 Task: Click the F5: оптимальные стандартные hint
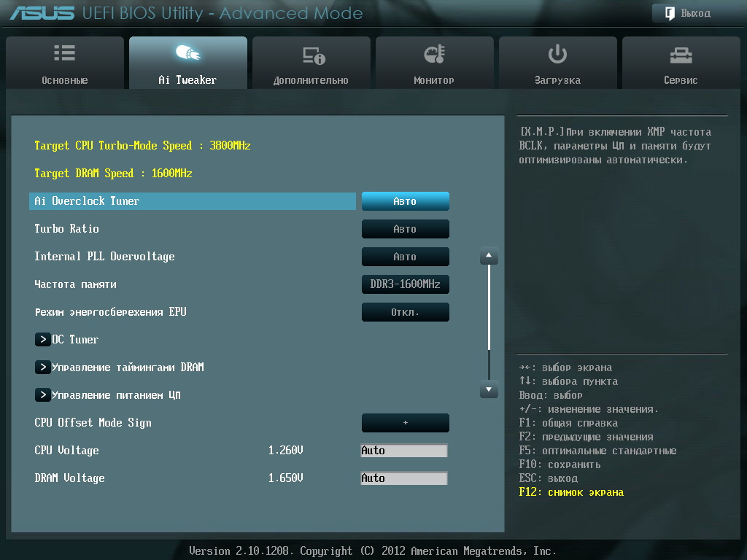[x=598, y=451]
